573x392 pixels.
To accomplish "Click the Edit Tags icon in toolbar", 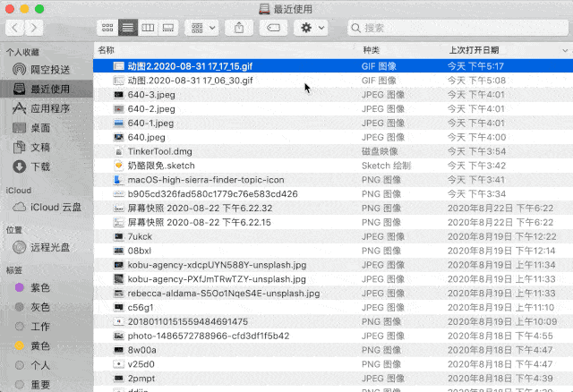I will coord(273,28).
